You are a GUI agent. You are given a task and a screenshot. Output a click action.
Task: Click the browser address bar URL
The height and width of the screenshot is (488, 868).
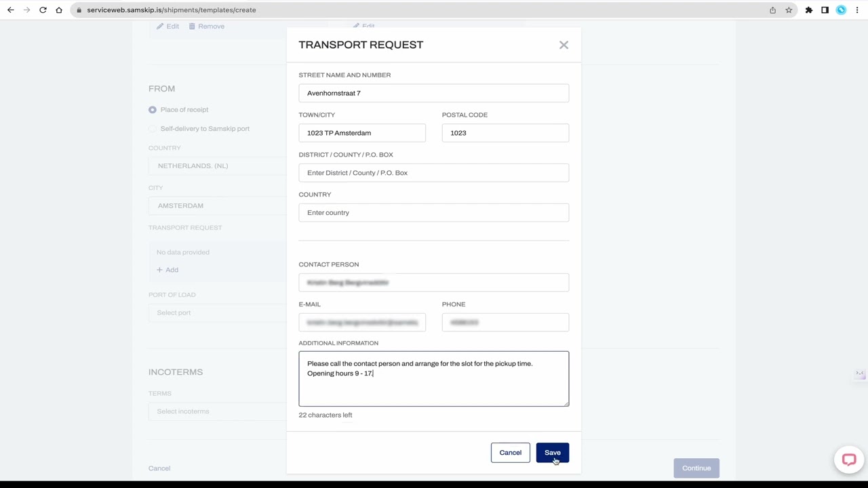pos(172,10)
